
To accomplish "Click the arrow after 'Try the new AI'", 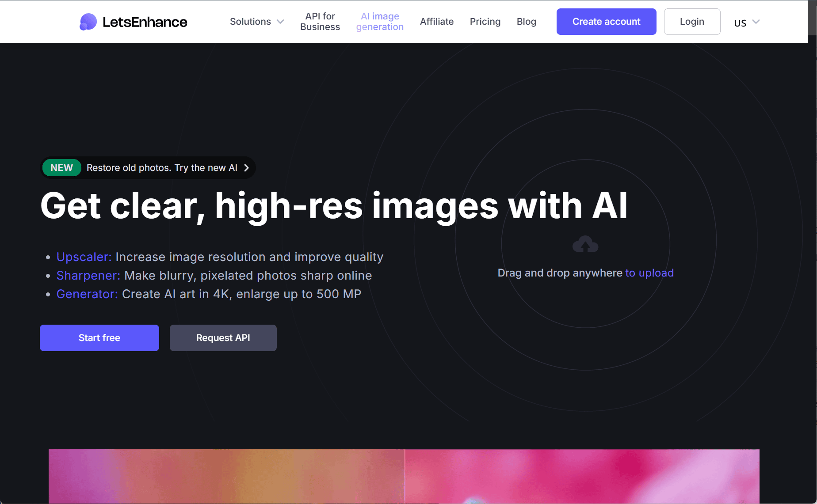I will tap(247, 168).
